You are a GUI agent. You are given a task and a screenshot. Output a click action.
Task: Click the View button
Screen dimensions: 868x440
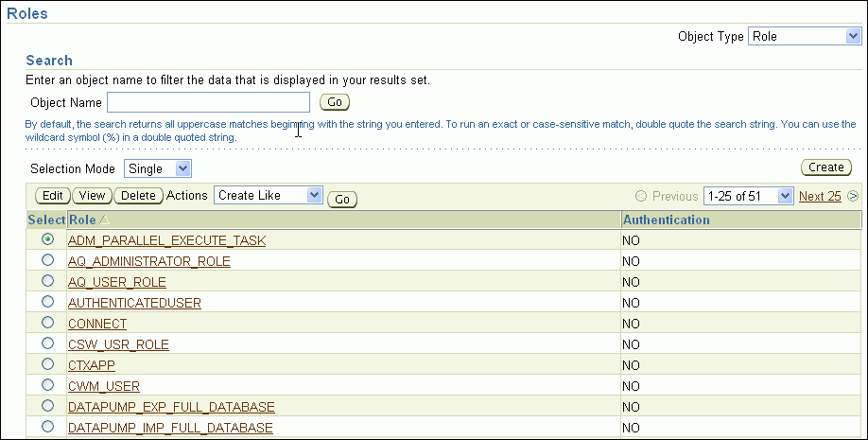pos(92,196)
